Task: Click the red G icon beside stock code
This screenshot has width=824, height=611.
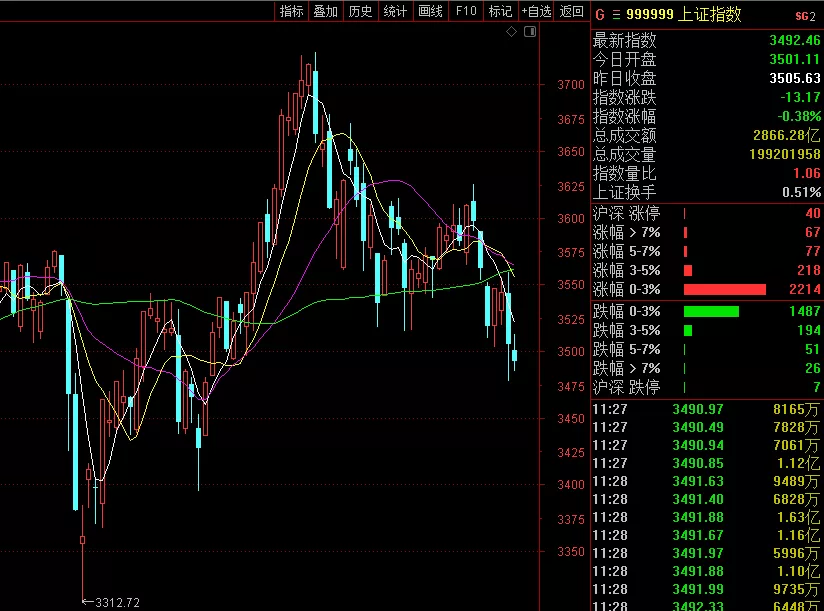Action: point(600,15)
